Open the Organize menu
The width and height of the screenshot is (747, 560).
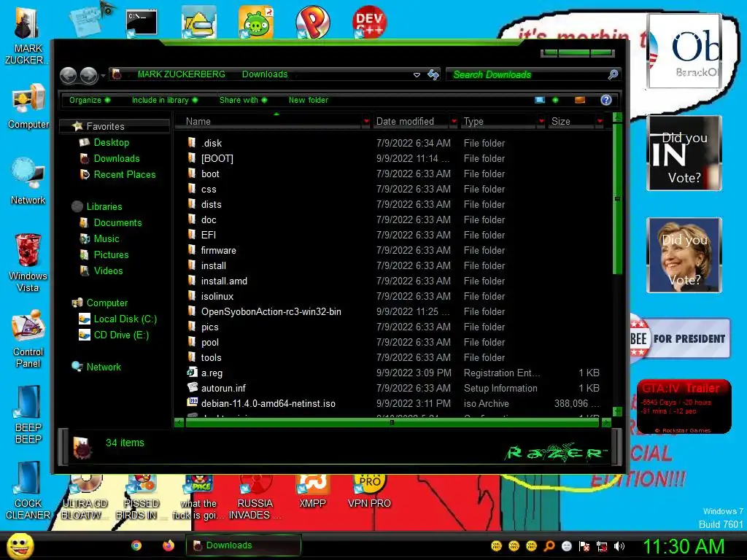click(x=89, y=100)
